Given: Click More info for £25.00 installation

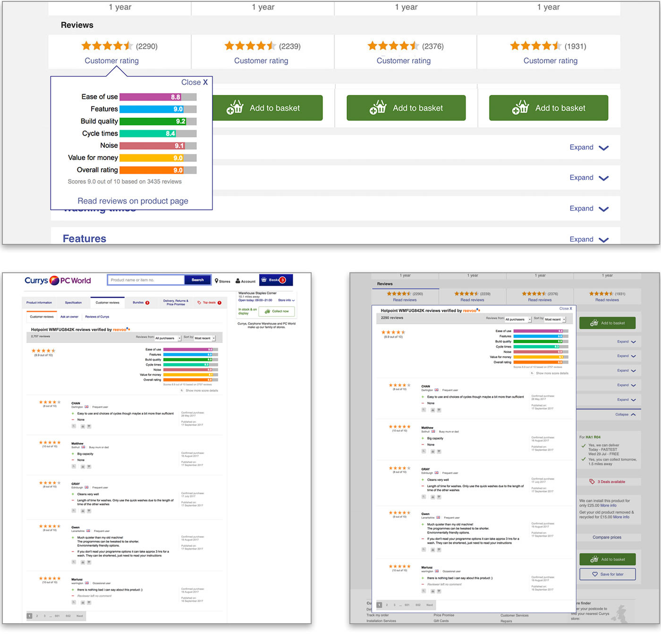Looking at the screenshot, I should click(609, 505).
